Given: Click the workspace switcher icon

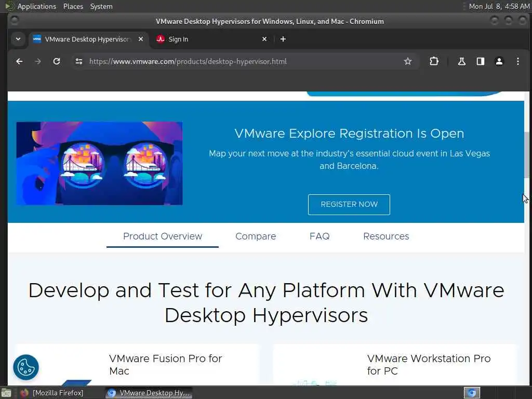Looking at the screenshot, I should coord(472,393).
